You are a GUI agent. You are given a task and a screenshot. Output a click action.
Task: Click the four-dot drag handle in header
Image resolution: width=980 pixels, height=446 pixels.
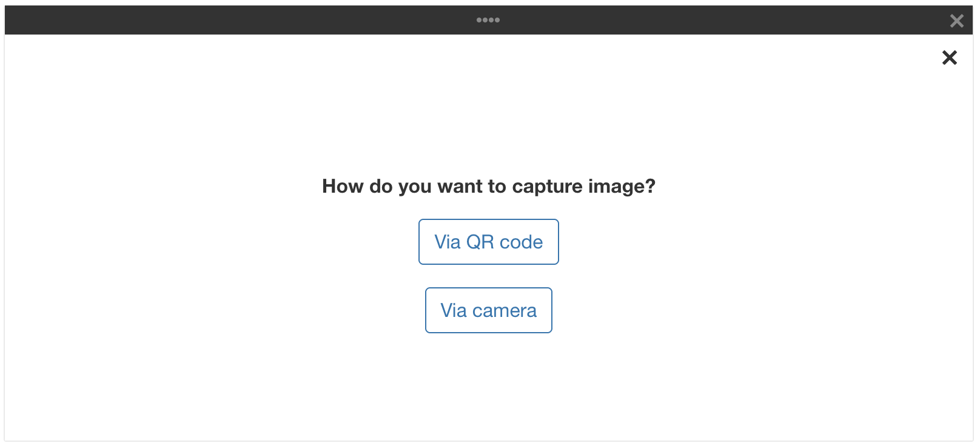[x=488, y=20]
